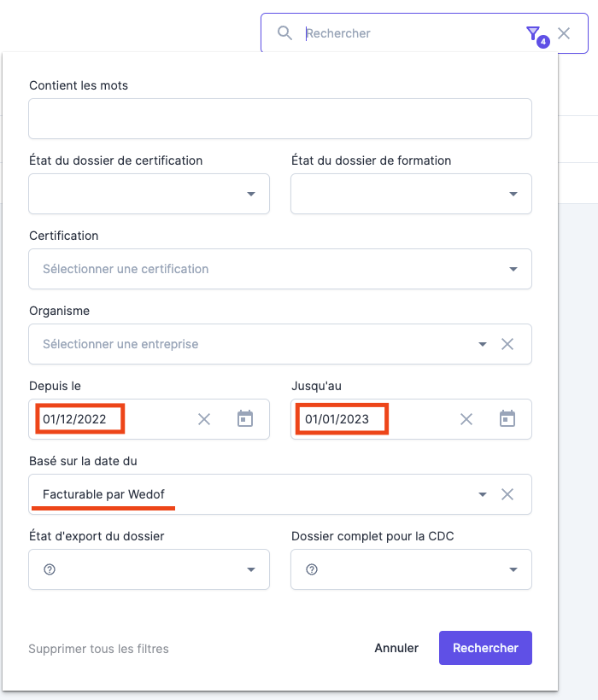The width and height of the screenshot is (598, 700).
Task: Remove the Facturable par Wedof selection
Action: point(507,494)
